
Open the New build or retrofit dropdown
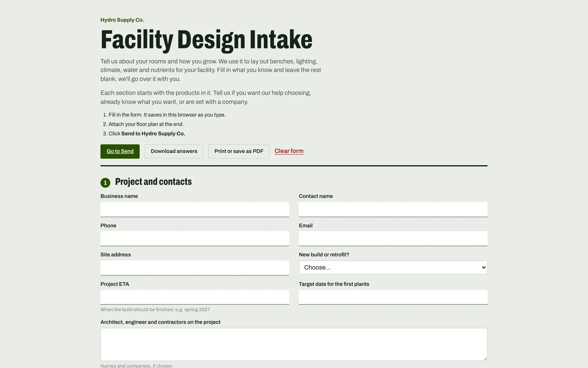pos(393,268)
